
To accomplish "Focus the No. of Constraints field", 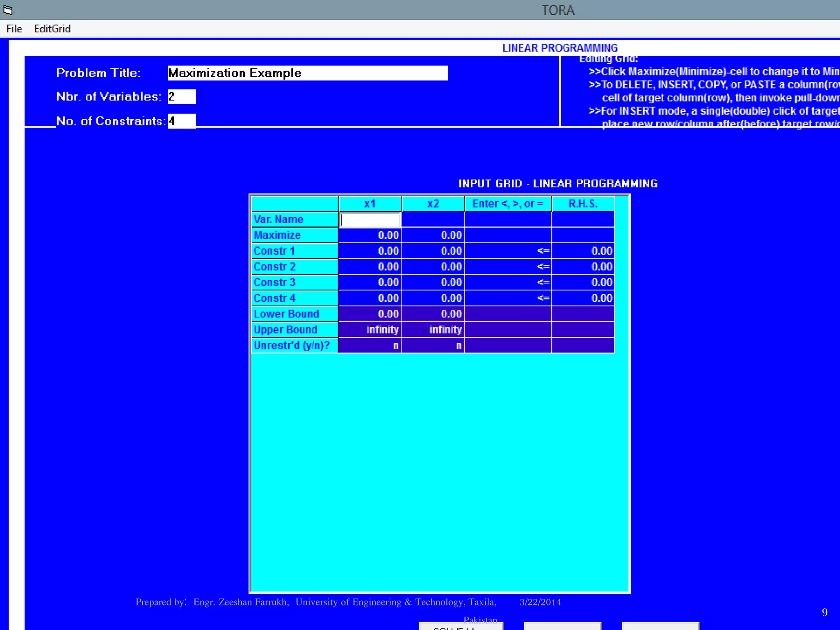I will pos(182,121).
